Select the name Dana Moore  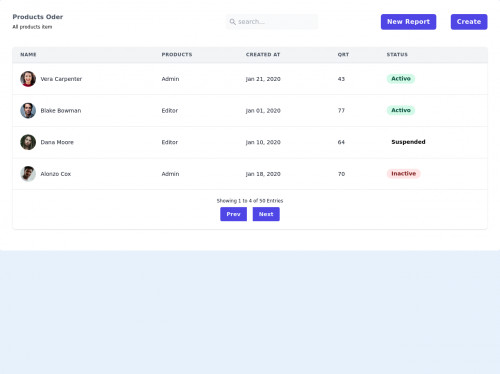57,142
